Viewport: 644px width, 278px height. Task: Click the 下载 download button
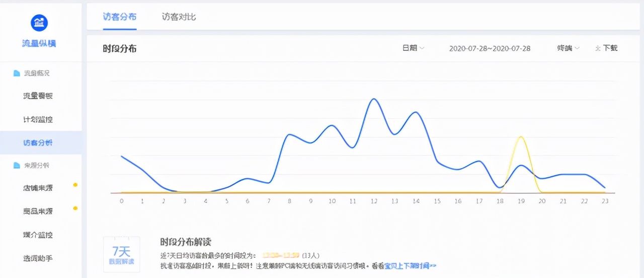point(606,48)
